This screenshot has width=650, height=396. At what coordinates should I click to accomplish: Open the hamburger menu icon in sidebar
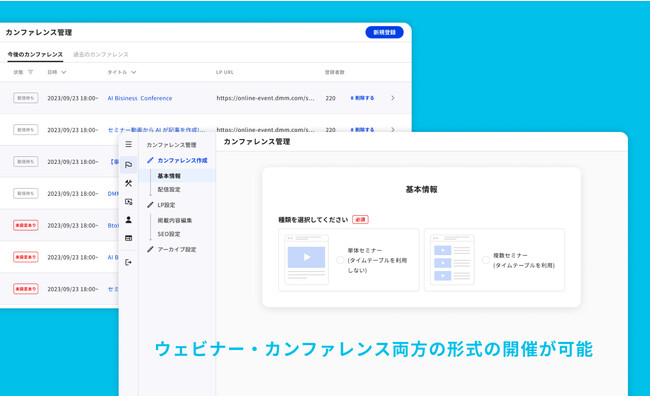[129, 144]
